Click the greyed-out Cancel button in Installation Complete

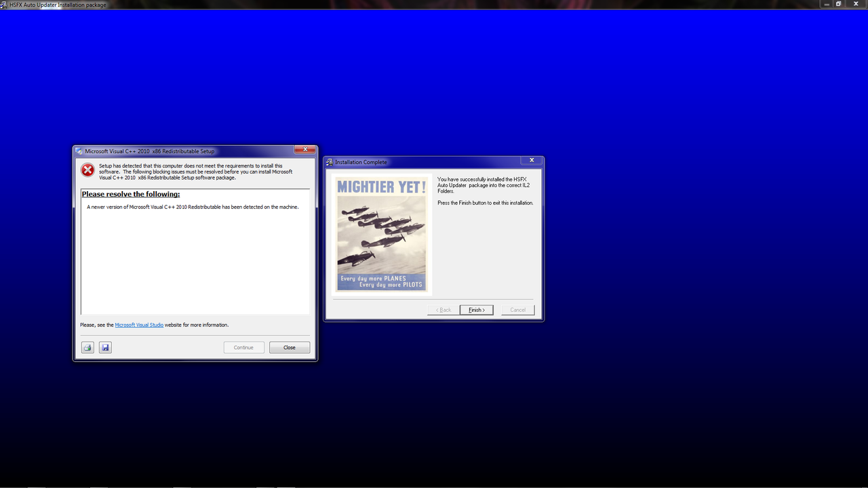click(x=518, y=310)
